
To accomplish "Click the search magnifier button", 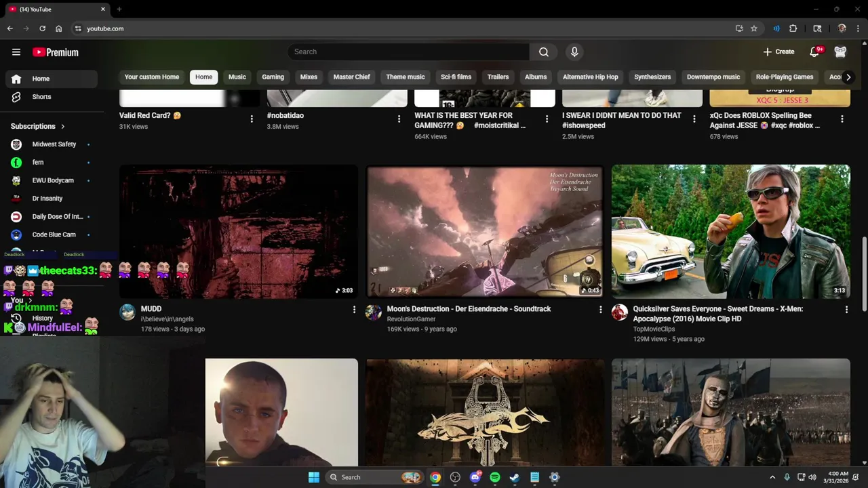I will coord(544,52).
